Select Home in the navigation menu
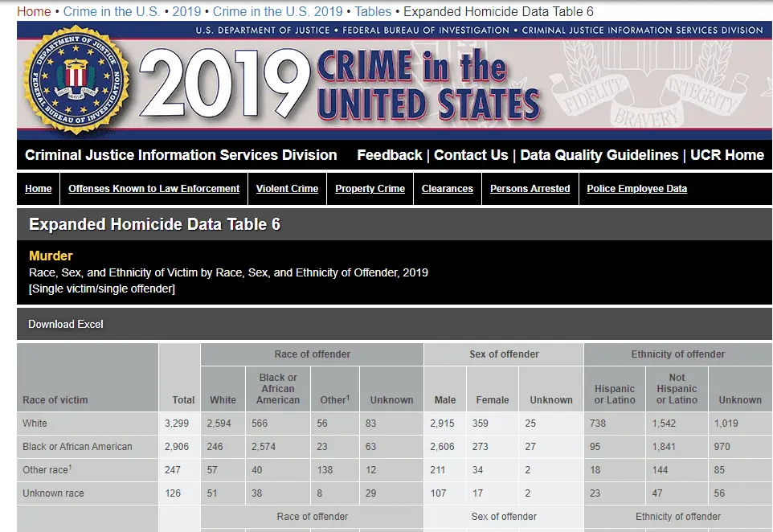 pyautogui.click(x=39, y=189)
